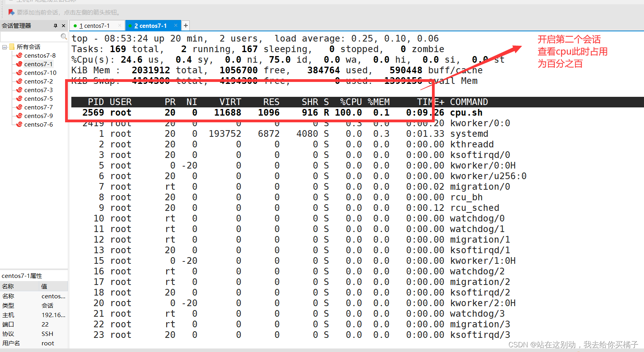The width and height of the screenshot is (644, 352).
Task: Select the 类型 property row value 会话
Action: tap(47, 305)
